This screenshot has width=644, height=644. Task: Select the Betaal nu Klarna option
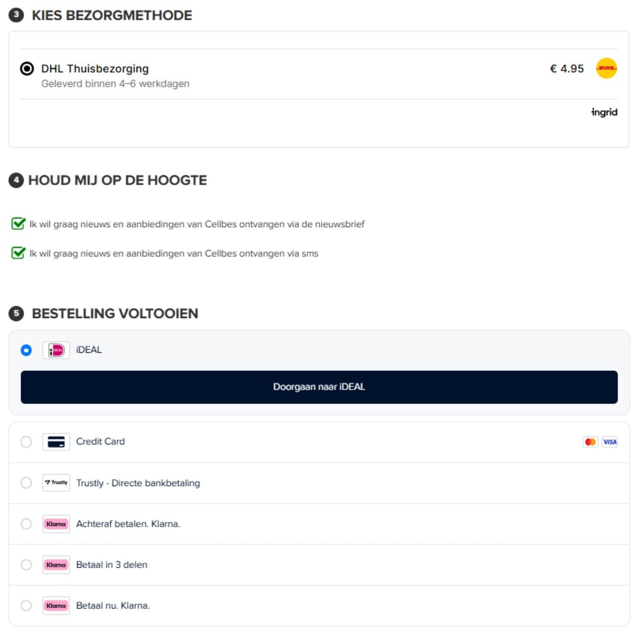pyautogui.click(x=26, y=605)
